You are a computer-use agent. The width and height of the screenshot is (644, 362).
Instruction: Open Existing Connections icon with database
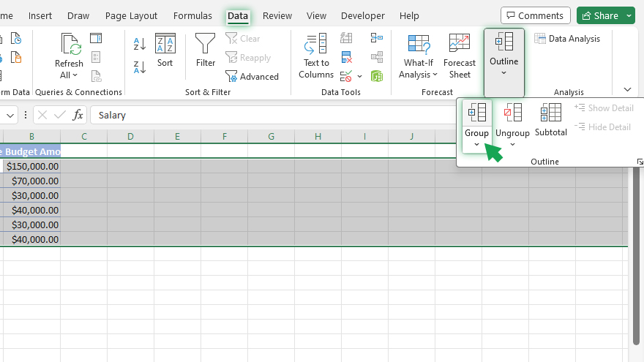(16, 58)
